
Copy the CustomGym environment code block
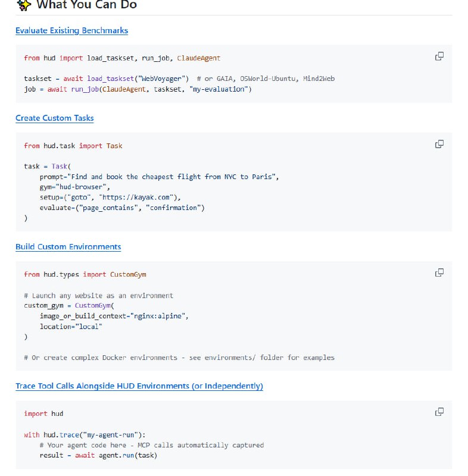pyautogui.click(x=439, y=273)
